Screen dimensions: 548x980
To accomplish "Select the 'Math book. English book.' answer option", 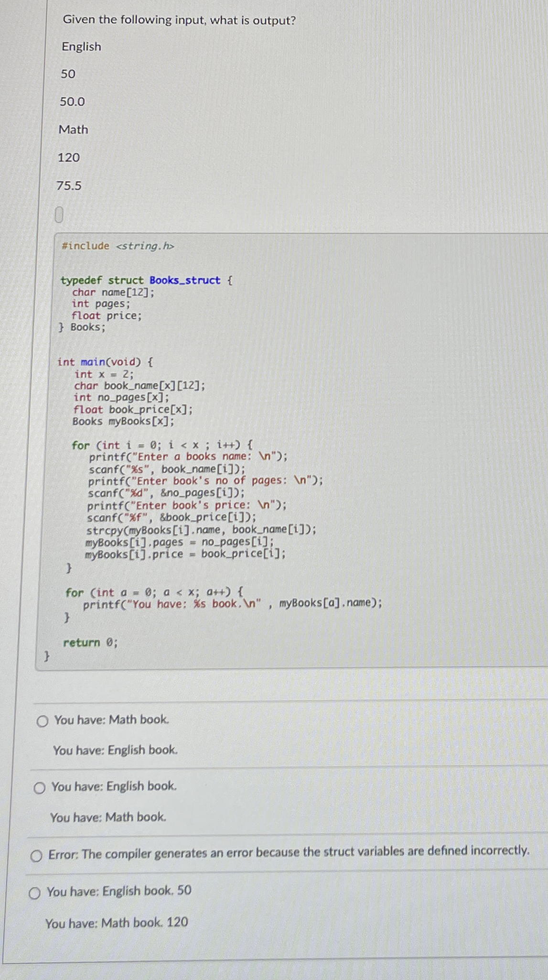I will (43, 721).
